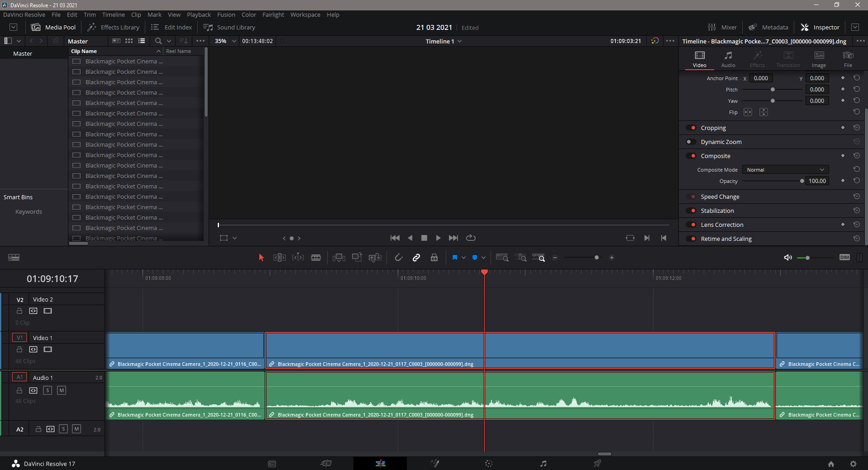Toggle timeline Snapping magnet icon

(x=398, y=258)
